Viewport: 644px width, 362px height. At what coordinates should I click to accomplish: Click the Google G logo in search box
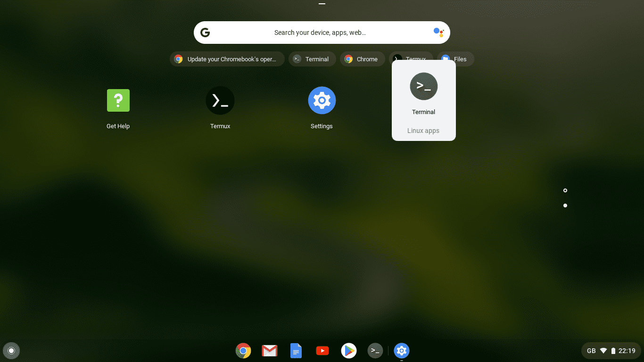tap(205, 33)
